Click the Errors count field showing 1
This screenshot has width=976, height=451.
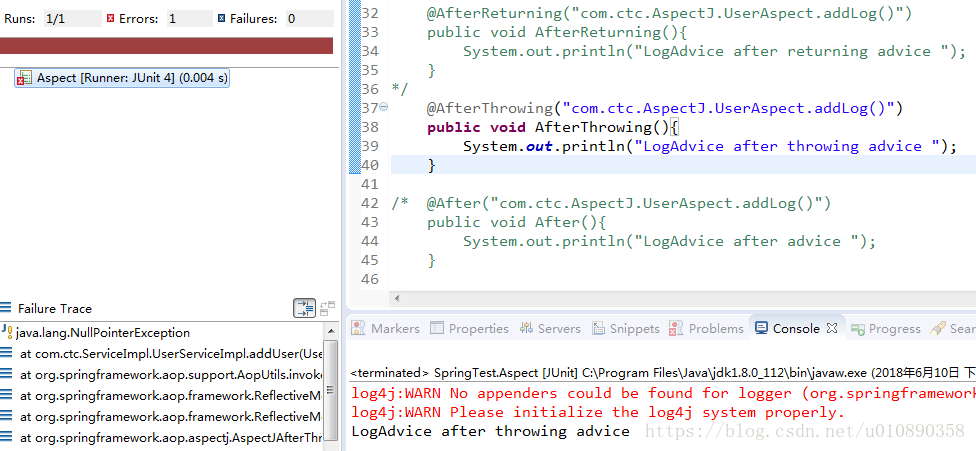click(x=189, y=19)
